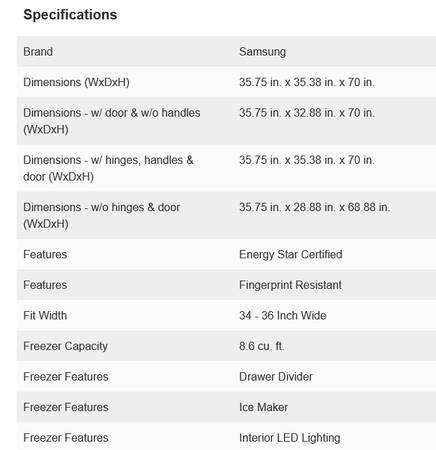Image resolution: width=436 pixels, height=450 pixels.
Task: Click the 35.75 x 32.88 x 70 in. value
Action: tap(307, 113)
